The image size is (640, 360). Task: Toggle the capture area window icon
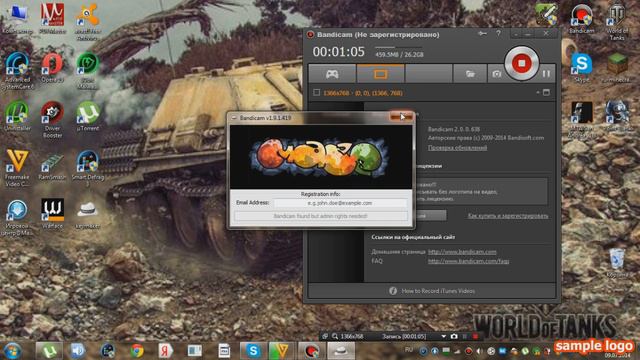546,93
